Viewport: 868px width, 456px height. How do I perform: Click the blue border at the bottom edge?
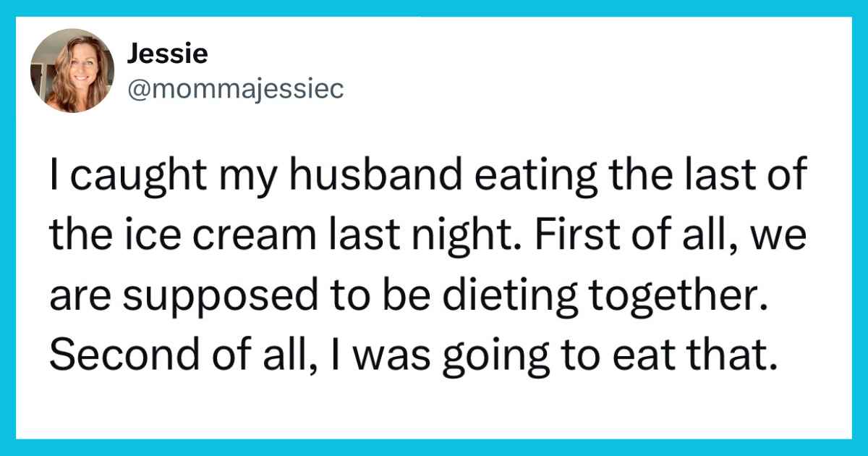click(x=434, y=447)
